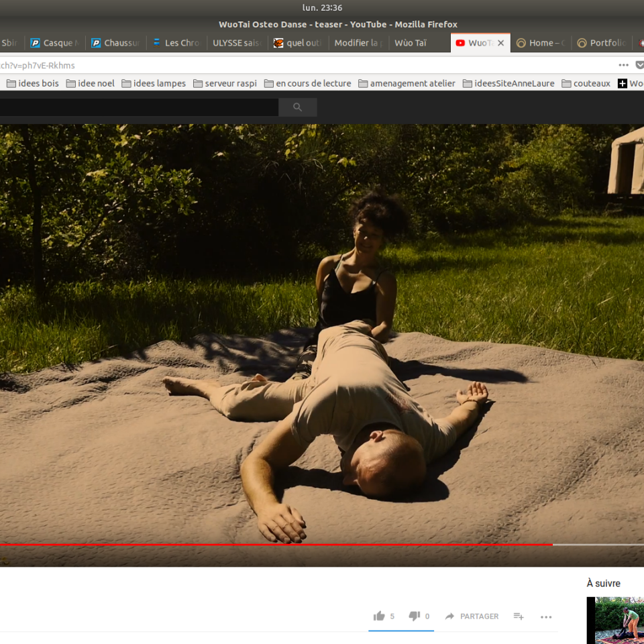The image size is (644, 644).
Task: Click the thumbs down dislike icon
Action: coord(415,616)
